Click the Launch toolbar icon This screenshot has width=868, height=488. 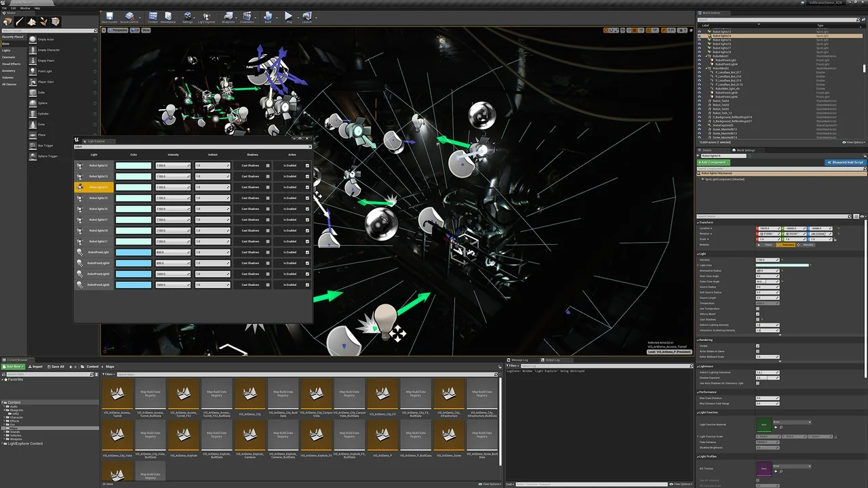click(307, 16)
